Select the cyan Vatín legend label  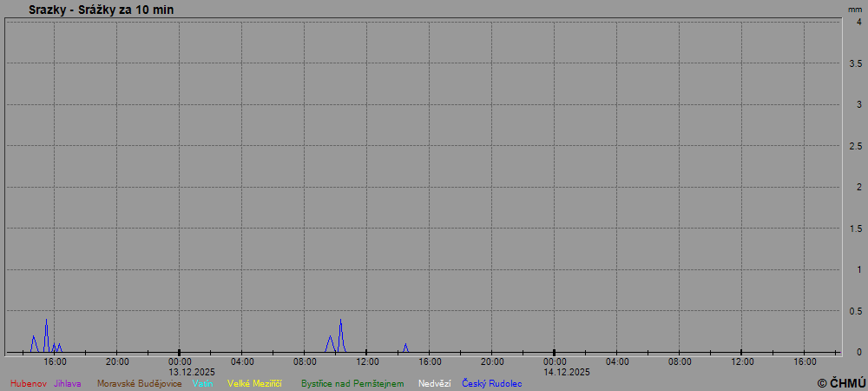click(x=203, y=383)
